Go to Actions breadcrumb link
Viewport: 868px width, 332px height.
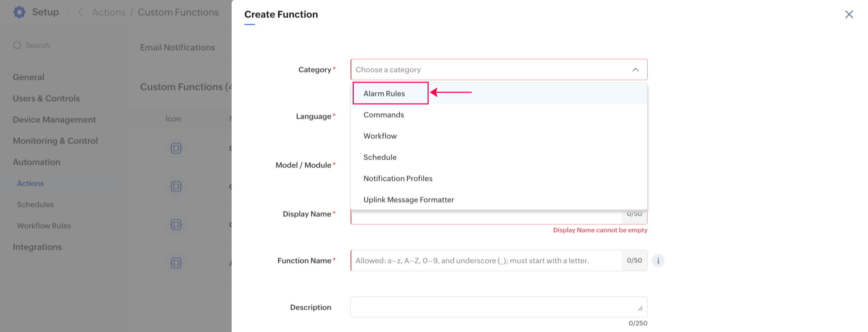point(109,12)
